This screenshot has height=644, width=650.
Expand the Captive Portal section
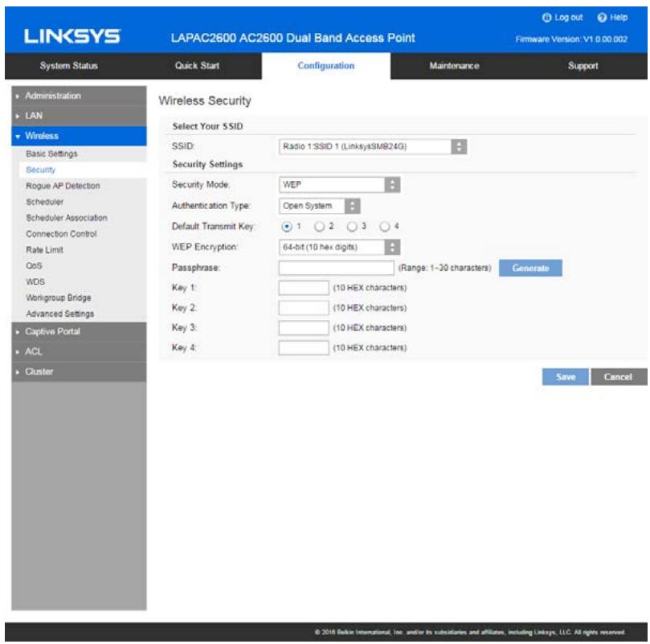tap(79, 331)
